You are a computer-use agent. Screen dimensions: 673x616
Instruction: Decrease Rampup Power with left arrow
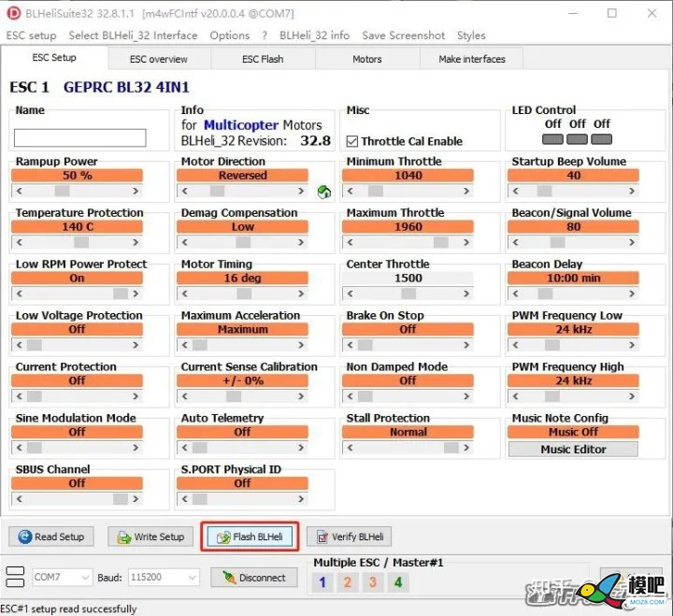point(20,191)
